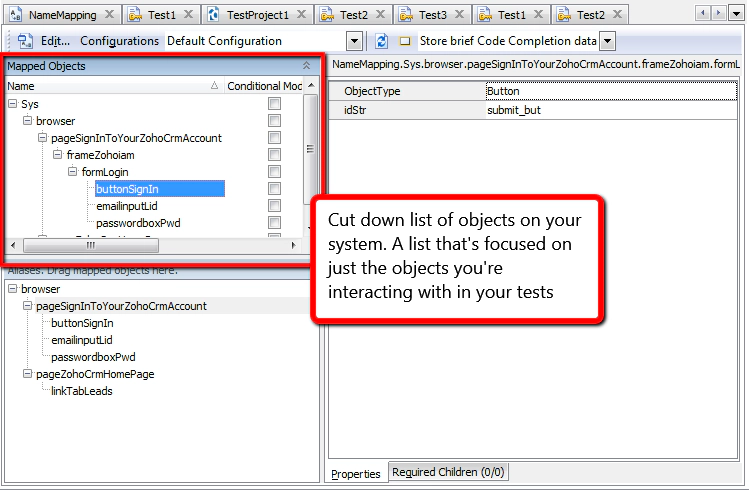Image resolution: width=749 pixels, height=490 pixels.
Task: Select buttonSignIn in Mapped Objects tree
Action: (160, 189)
